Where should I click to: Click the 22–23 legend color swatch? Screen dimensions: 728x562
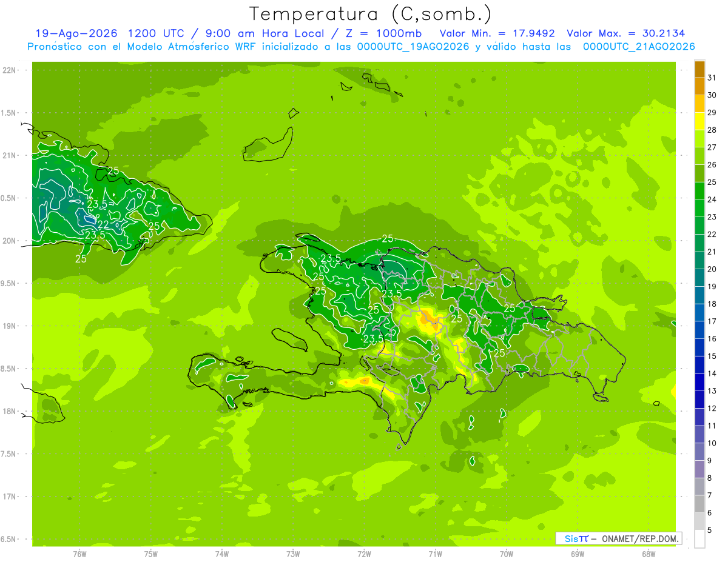(699, 226)
